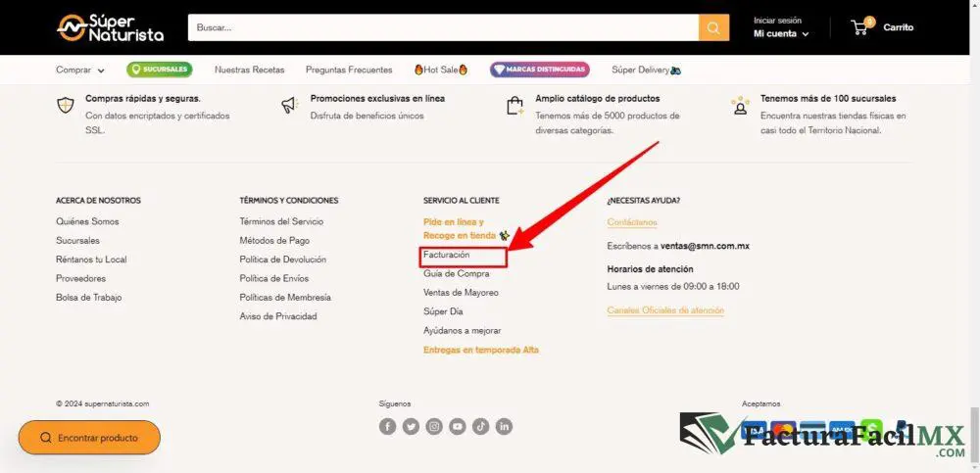Image resolution: width=980 pixels, height=473 pixels.
Task: Click the Encontrar producto button
Action: point(89,438)
